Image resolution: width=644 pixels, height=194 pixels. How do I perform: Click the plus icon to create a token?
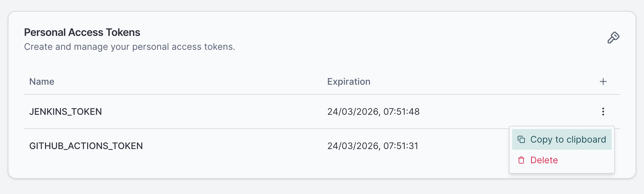[603, 81]
